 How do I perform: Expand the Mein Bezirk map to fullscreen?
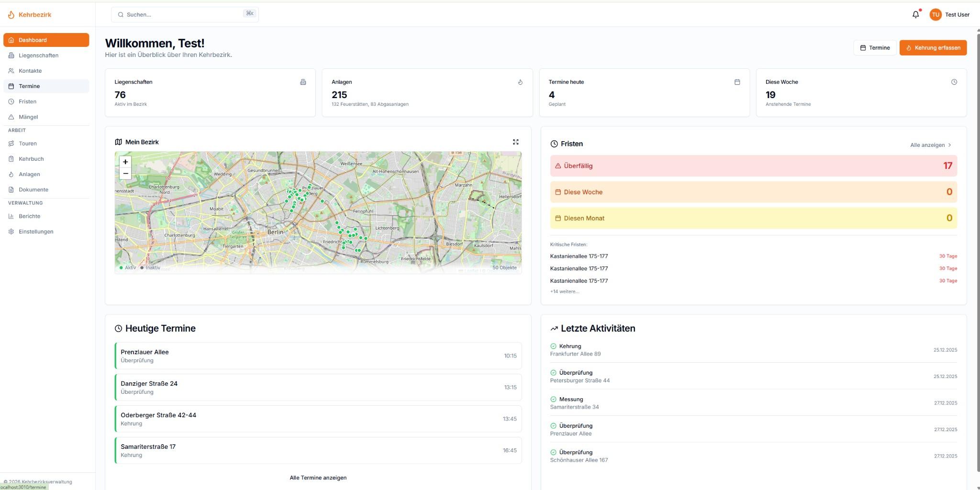[515, 142]
